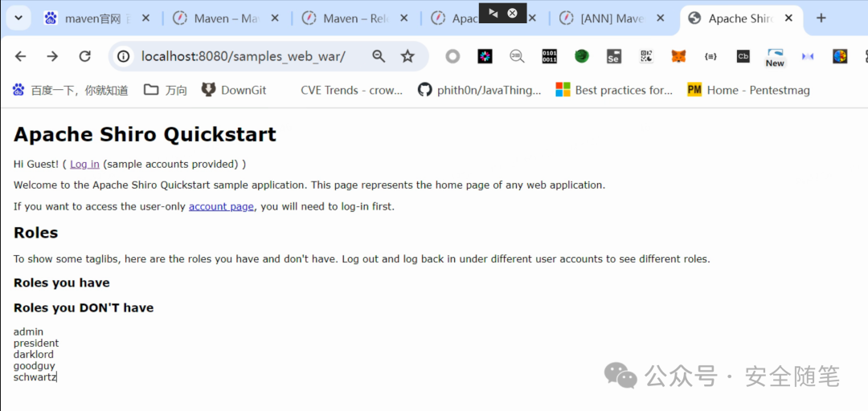
Task: Click the goodguy role text
Action: point(35,366)
